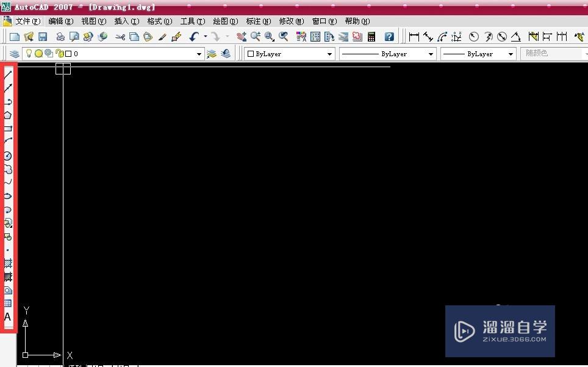
Task: Activate the Hatch tool
Action: tap(8, 263)
